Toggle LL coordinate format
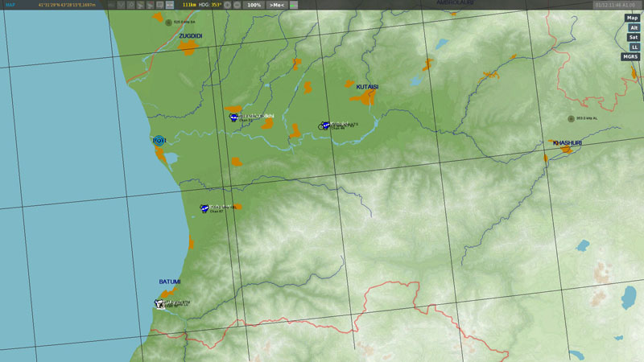 (x=634, y=47)
